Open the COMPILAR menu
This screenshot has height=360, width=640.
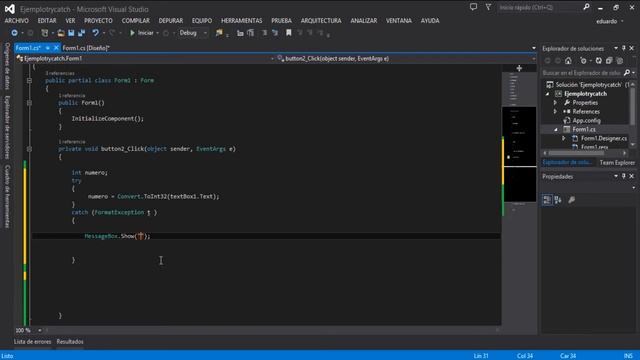click(x=136, y=20)
